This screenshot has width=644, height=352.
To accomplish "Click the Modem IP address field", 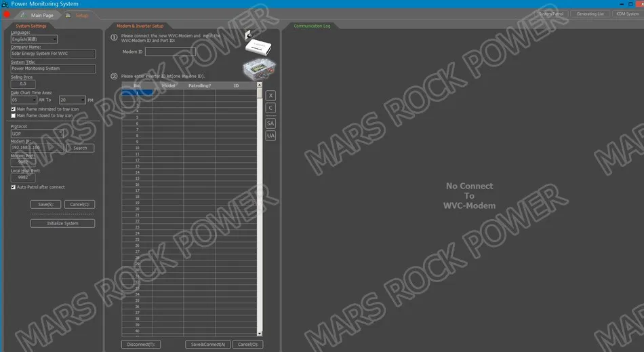I will point(37,148).
